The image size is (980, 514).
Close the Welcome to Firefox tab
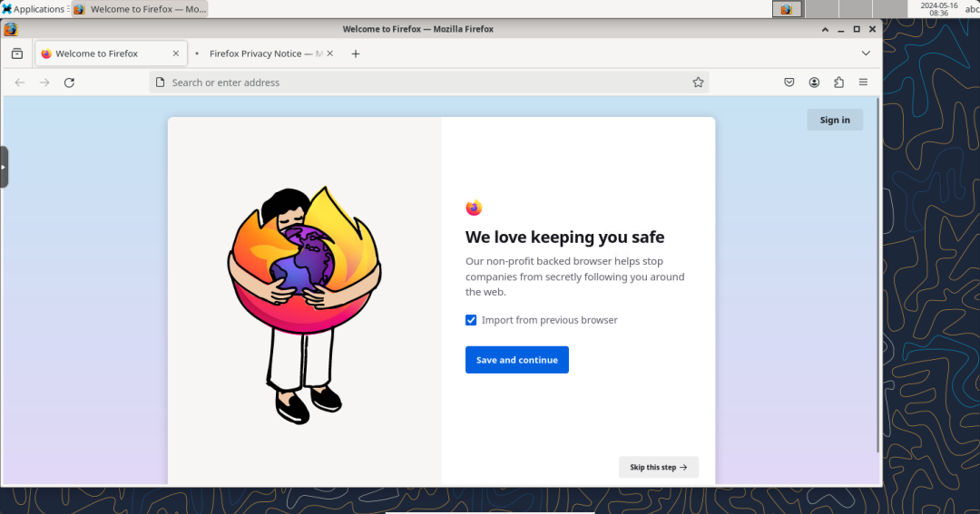[x=176, y=53]
